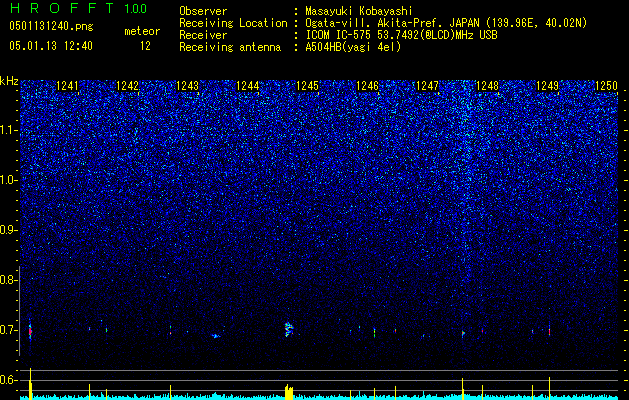The height and width of the screenshot is (400, 629).
Task: Click the 1247 time marker
Action: (x=427, y=86)
